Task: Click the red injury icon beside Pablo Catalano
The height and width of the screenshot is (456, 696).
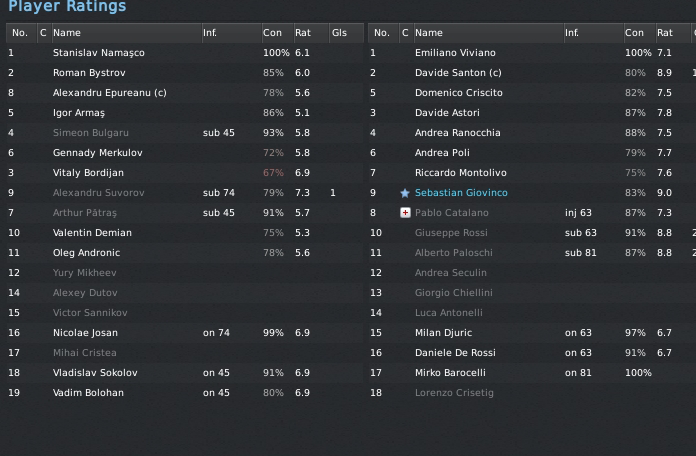Action: click(x=405, y=213)
